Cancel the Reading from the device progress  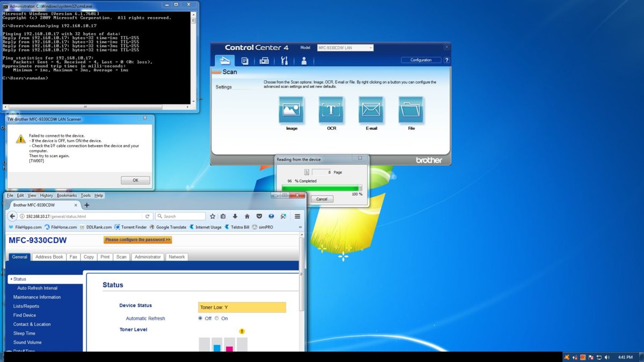322,199
